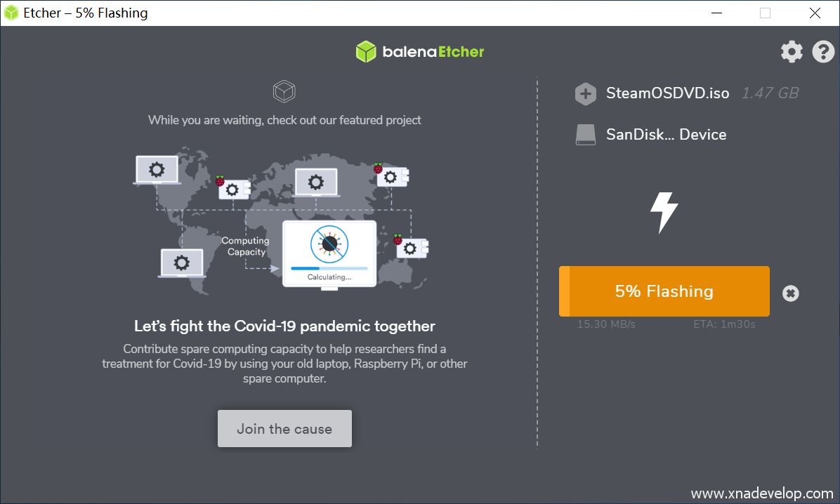The height and width of the screenshot is (504, 840).
Task: Open the settings gear icon
Action: (x=792, y=52)
